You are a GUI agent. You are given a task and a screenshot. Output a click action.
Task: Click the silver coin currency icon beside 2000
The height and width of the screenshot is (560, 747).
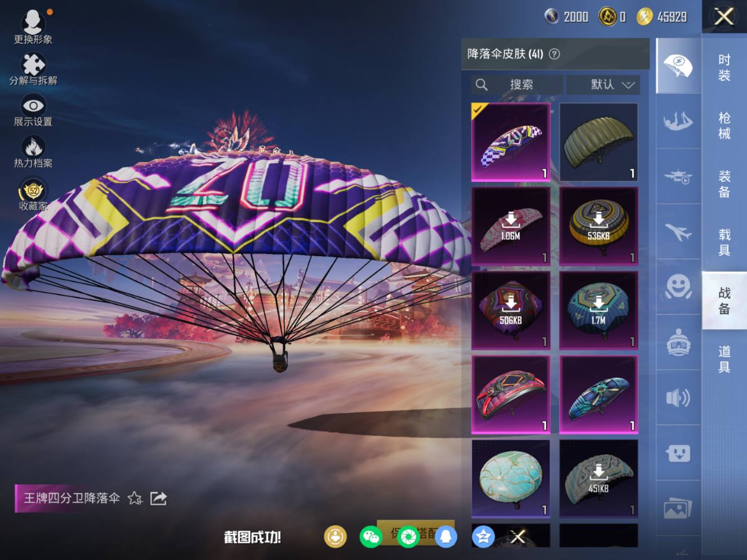tap(552, 16)
